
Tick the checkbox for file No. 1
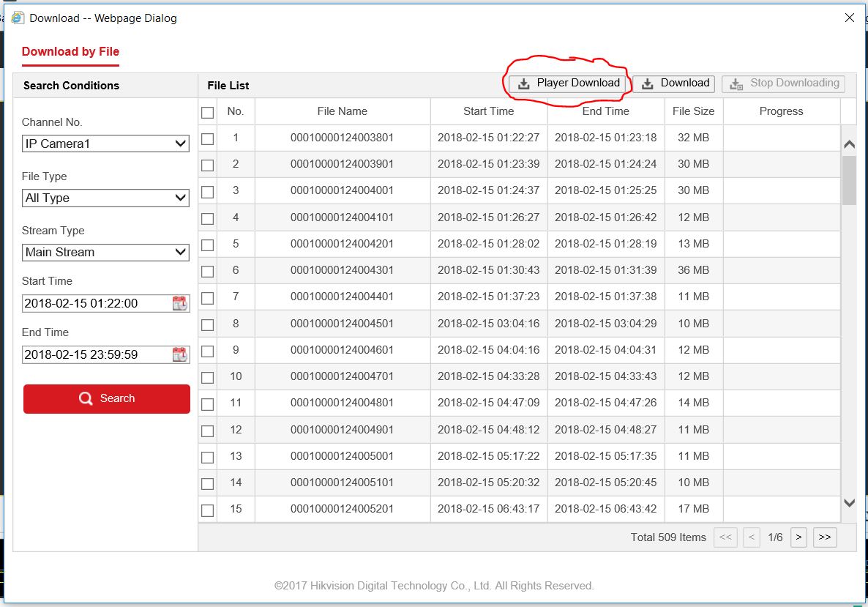coord(208,138)
